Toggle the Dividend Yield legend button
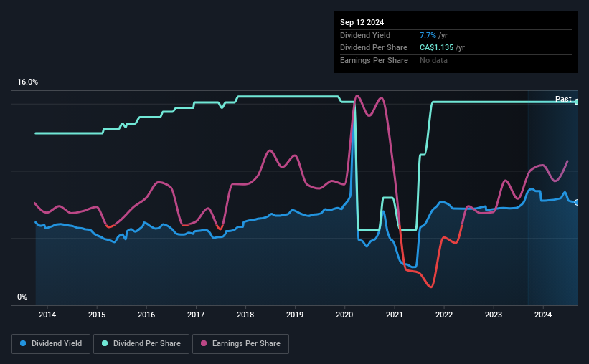Viewport: 589px width, 364px height. click(x=51, y=344)
